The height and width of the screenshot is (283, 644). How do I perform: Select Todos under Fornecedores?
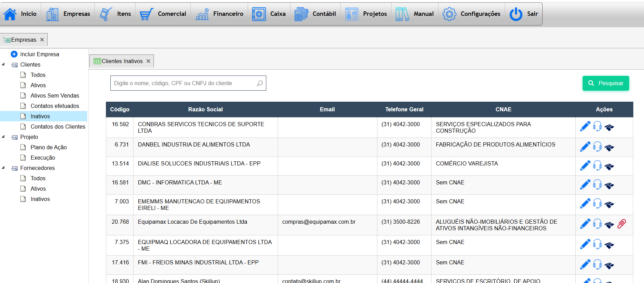click(38, 178)
